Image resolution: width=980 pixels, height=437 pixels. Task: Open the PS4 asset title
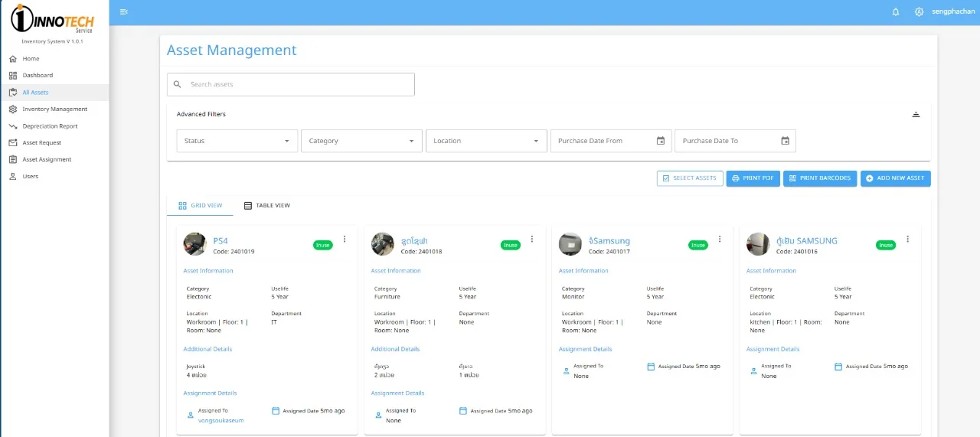220,240
